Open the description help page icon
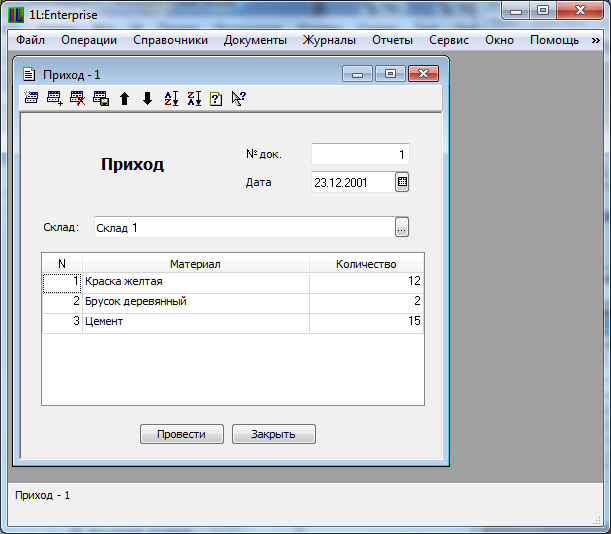Image resolution: width=611 pixels, height=534 pixels. point(215,98)
